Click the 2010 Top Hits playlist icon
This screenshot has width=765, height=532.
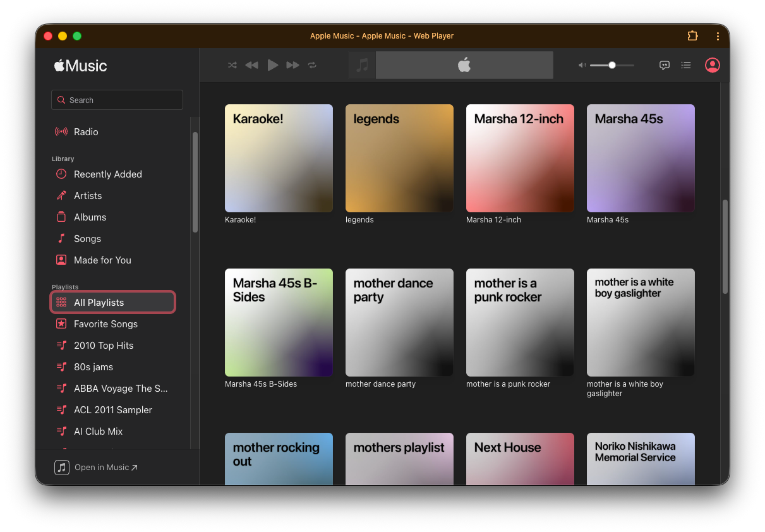click(x=61, y=346)
